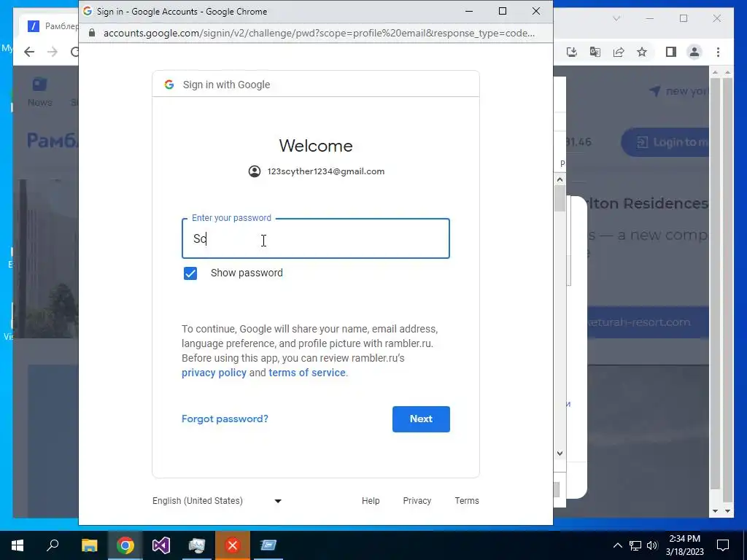Click the monitor app icon next to Visual Studio
This screenshot has height=560, width=747.
tap(197, 545)
